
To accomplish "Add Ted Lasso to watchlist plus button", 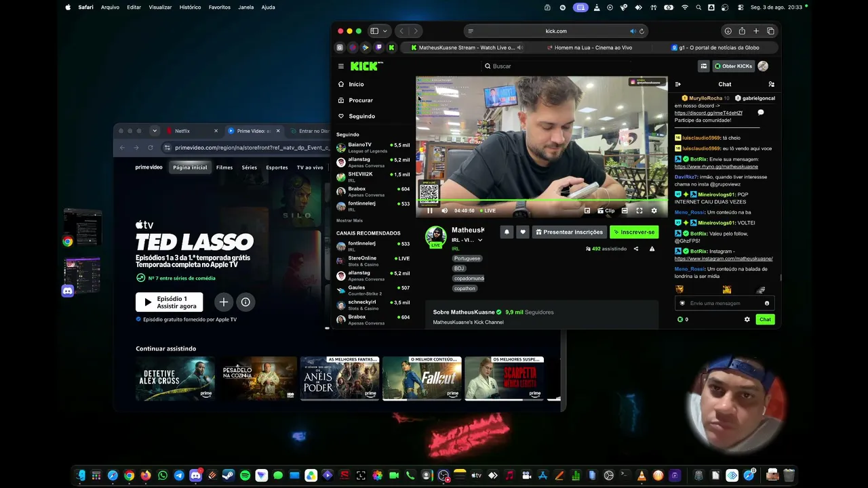I will pos(224,302).
